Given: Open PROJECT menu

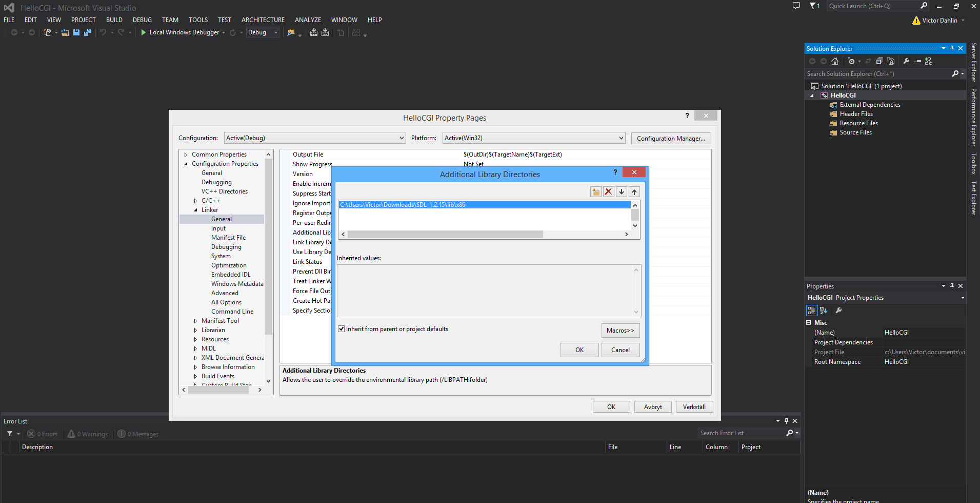Looking at the screenshot, I should pos(84,20).
